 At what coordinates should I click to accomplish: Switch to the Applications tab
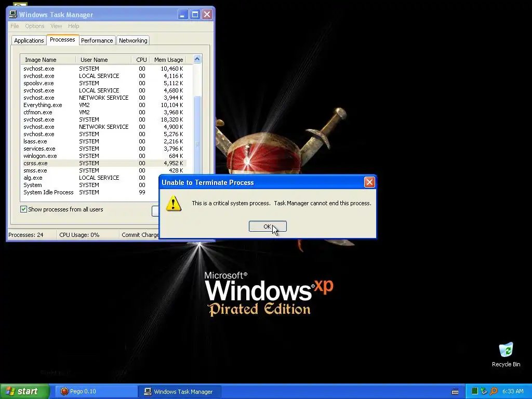29,41
